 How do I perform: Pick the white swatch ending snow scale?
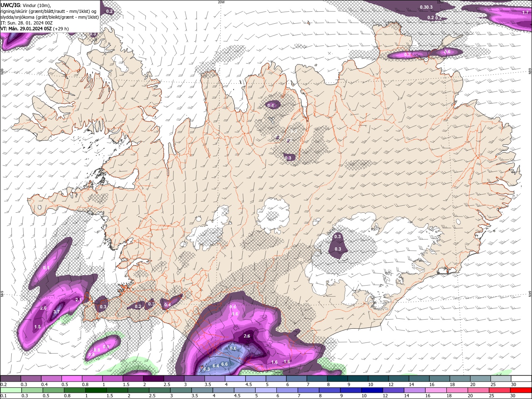[521, 379]
